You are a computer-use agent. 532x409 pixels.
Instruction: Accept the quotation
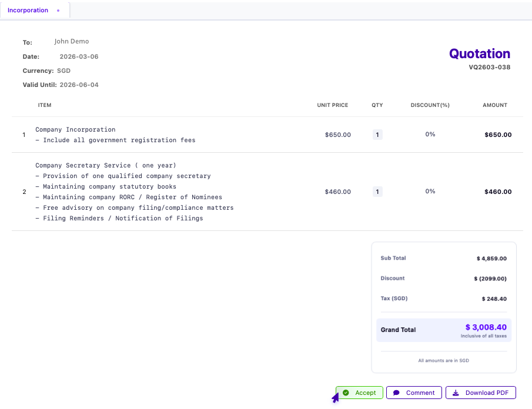(x=359, y=393)
